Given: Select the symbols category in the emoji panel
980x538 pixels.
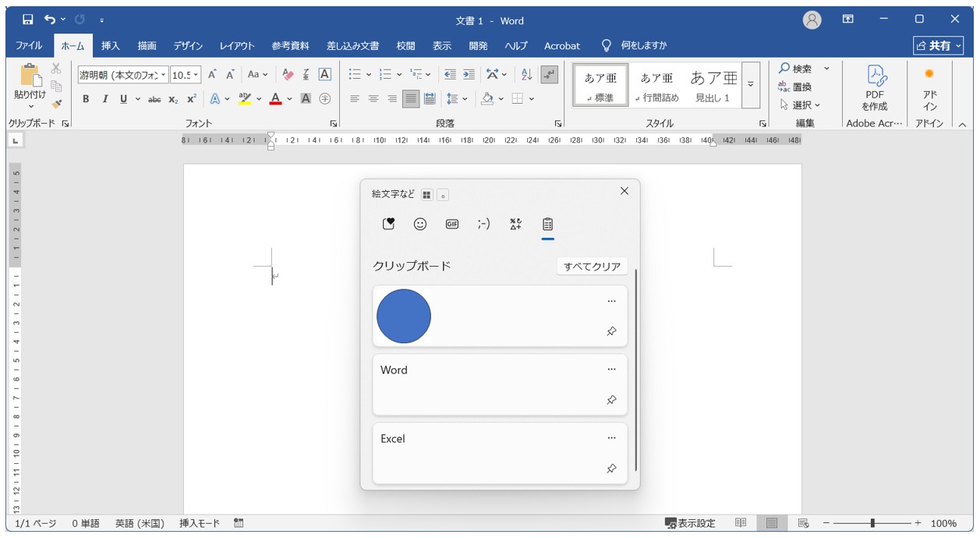Looking at the screenshot, I should (x=515, y=225).
